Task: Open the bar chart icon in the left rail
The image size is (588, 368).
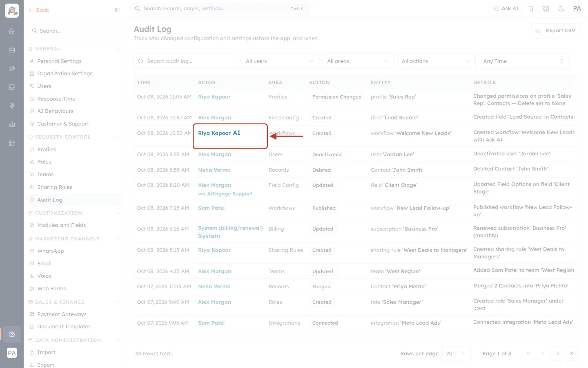Action: (12, 124)
